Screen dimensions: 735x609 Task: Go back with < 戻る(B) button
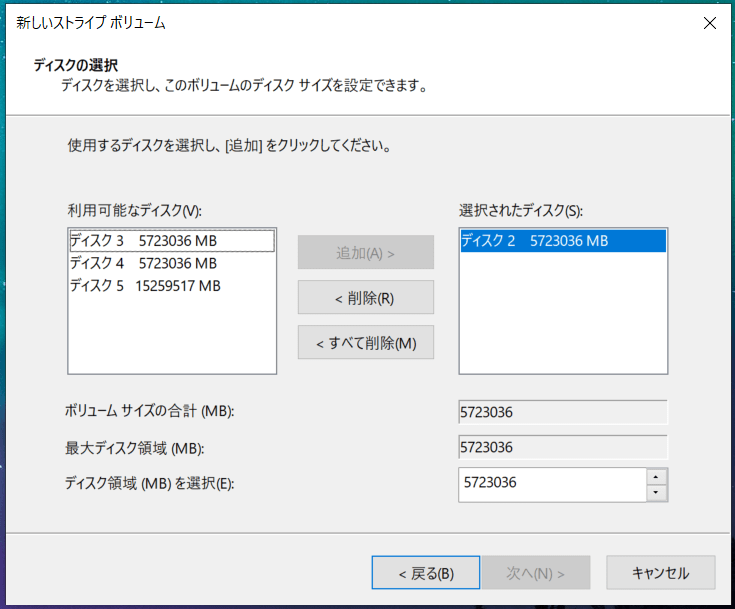pyautogui.click(x=426, y=572)
